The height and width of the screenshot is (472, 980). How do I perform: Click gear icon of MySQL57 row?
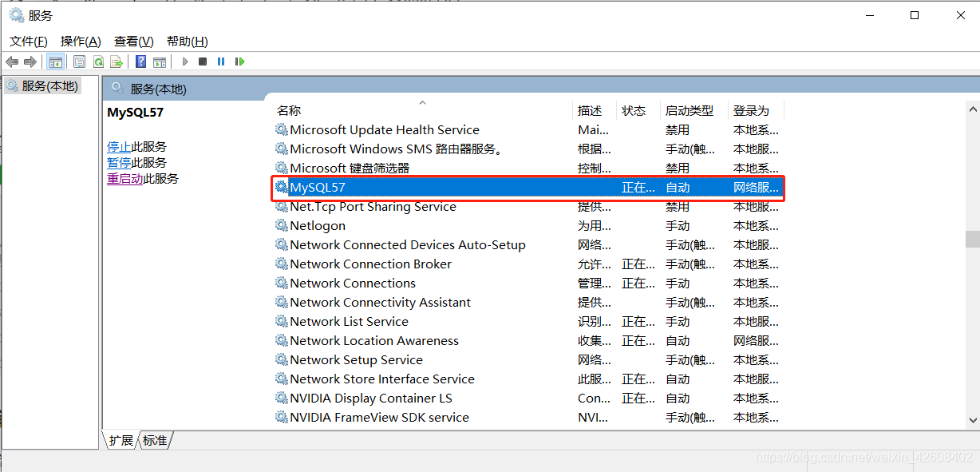pos(281,187)
